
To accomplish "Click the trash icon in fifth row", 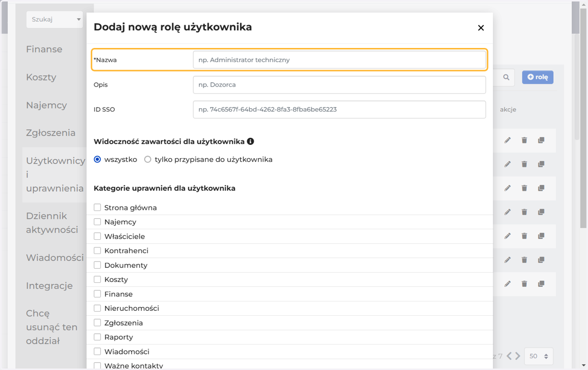I will [x=524, y=236].
